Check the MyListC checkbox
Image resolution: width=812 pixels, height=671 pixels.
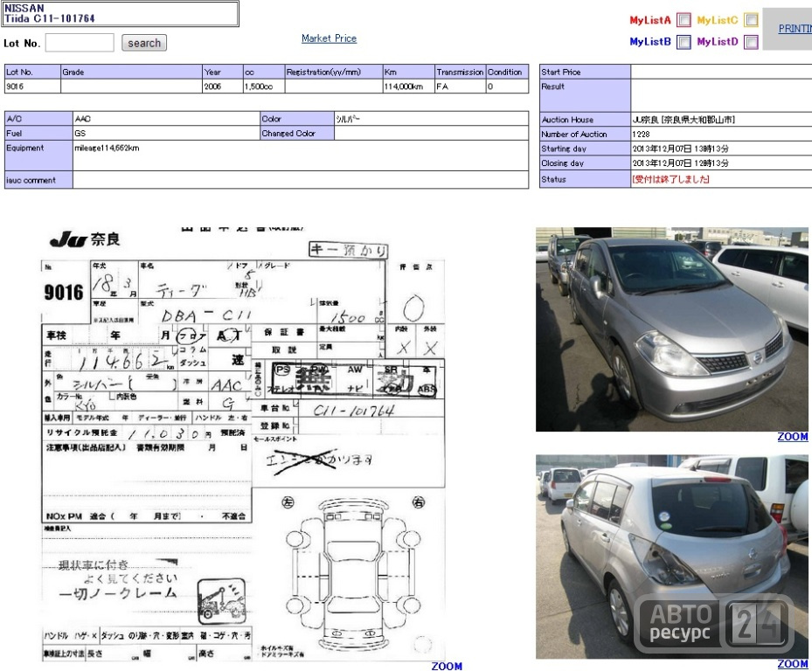[751, 20]
